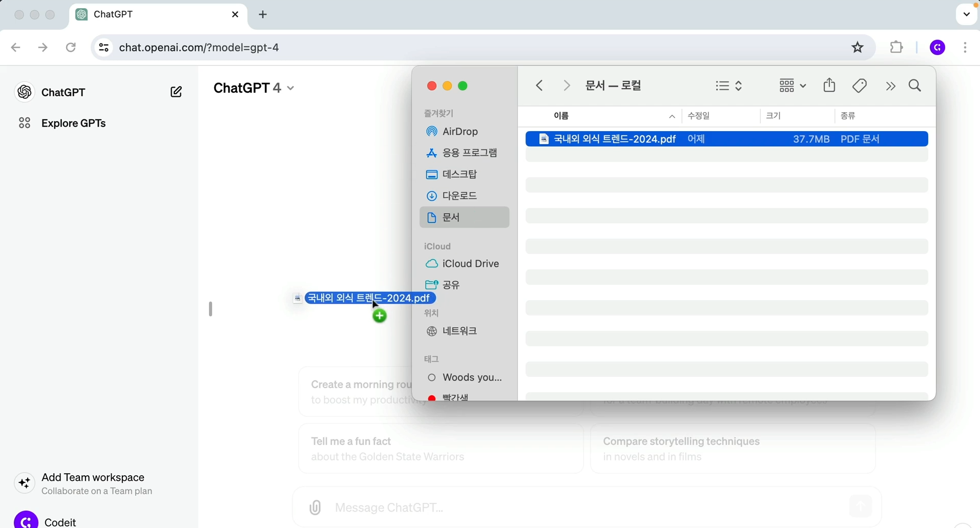The height and width of the screenshot is (528, 980).
Task: Select Compare storytelling techniques suggestion
Action: pyautogui.click(x=733, y=449)
